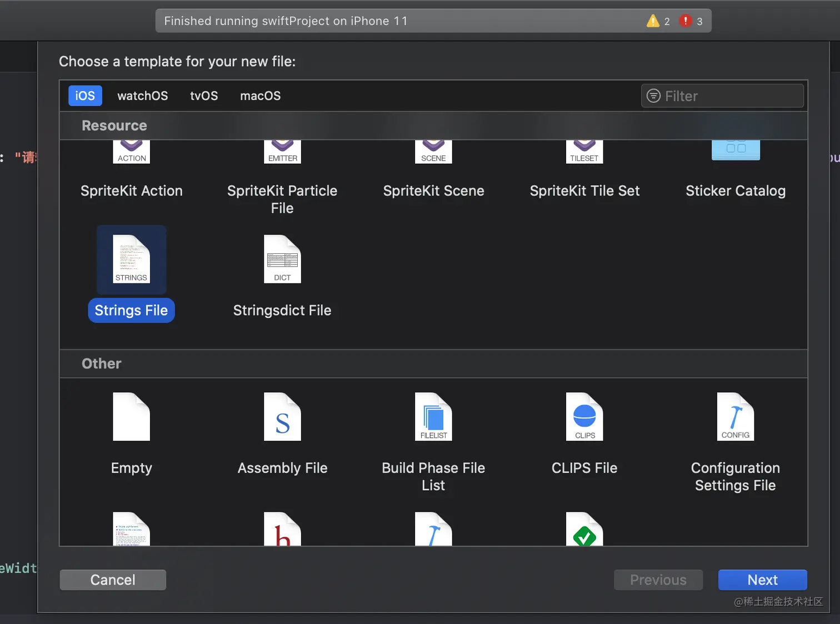The height and width of the screenshot is (624, 840).
Task: Switch to the iOS platform tab
Action: click(x=85, y=96)
